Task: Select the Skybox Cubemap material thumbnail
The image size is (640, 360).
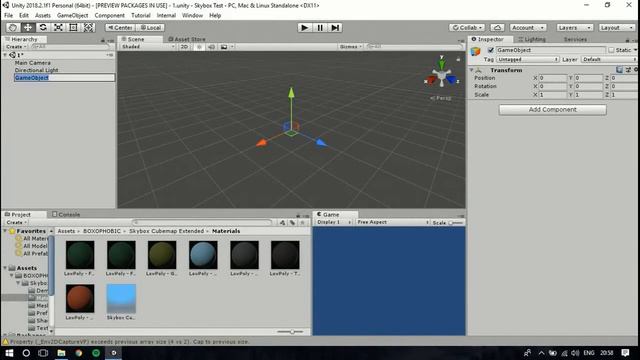Action: [x=121, y=299]
